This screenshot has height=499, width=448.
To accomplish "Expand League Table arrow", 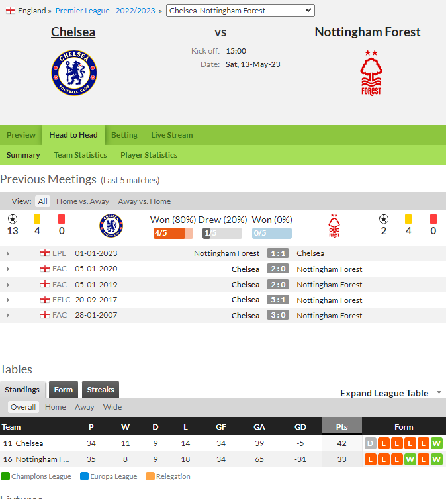I will (439, 392).
